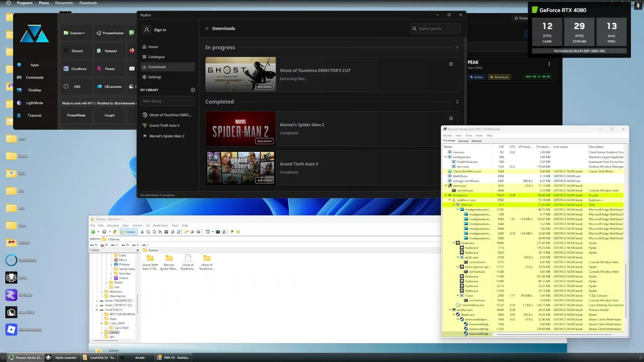Launch Notepad from Arcade launcher

click(x=109, y=51)
